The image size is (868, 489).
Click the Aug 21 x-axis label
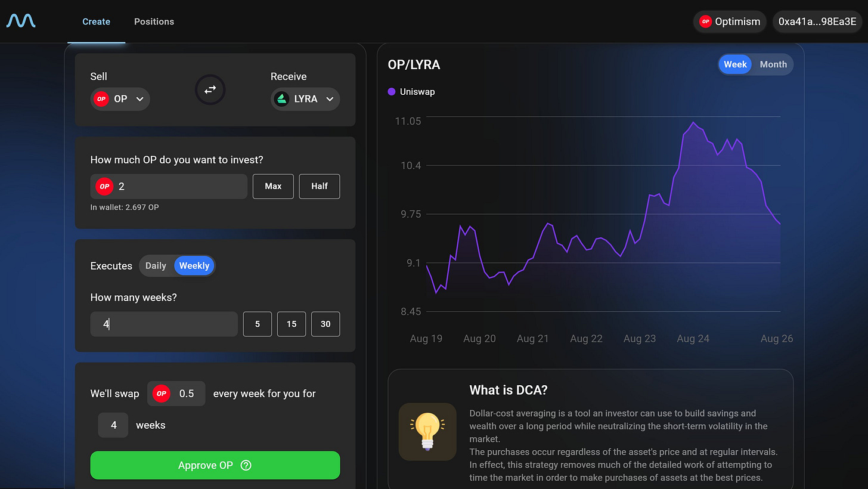point(533,339)
